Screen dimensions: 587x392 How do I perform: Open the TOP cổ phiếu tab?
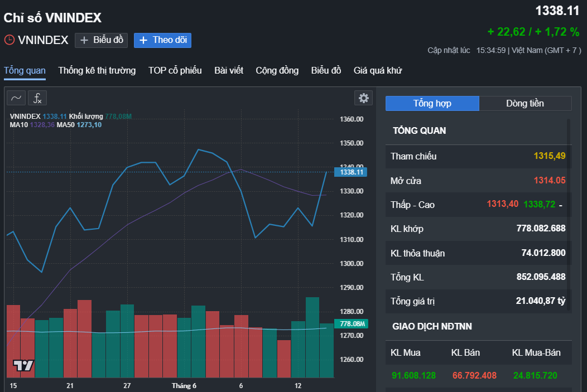click(175, 71)
